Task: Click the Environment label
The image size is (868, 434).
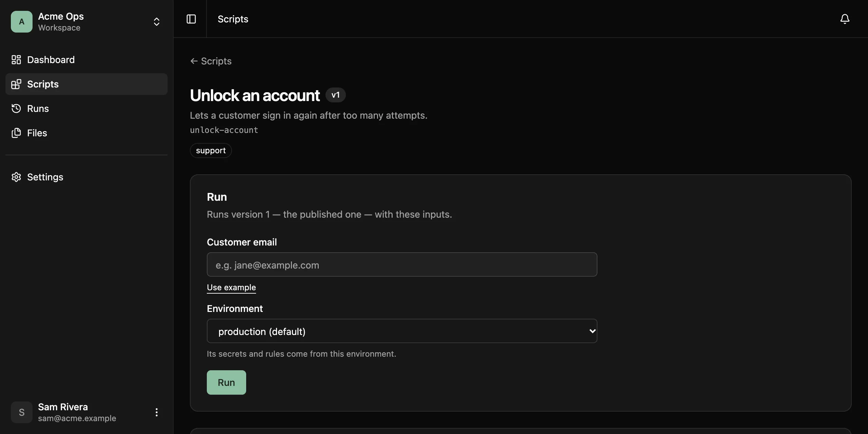Action: point(235,309)
